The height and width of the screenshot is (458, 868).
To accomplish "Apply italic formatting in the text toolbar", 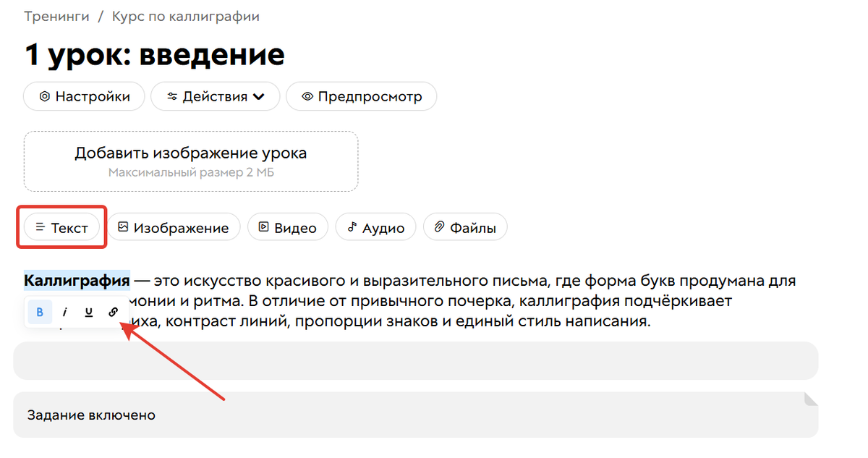I will click(64, 312).
